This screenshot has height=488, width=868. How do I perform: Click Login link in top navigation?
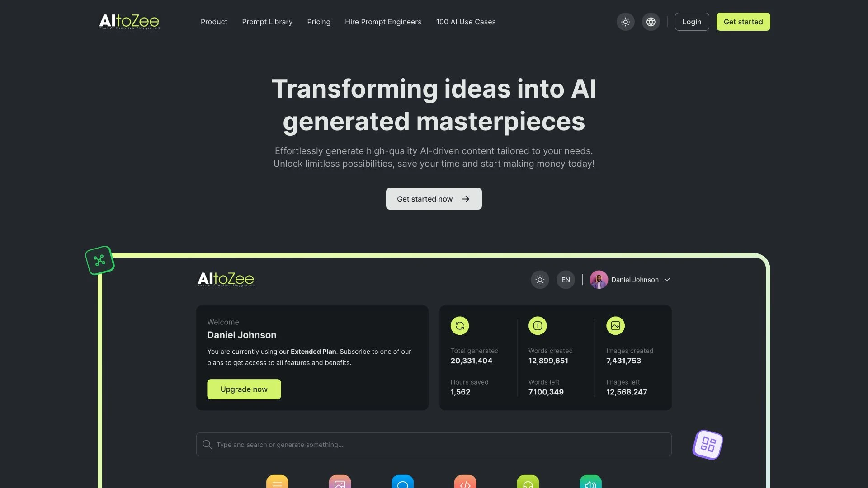[692, 21]
